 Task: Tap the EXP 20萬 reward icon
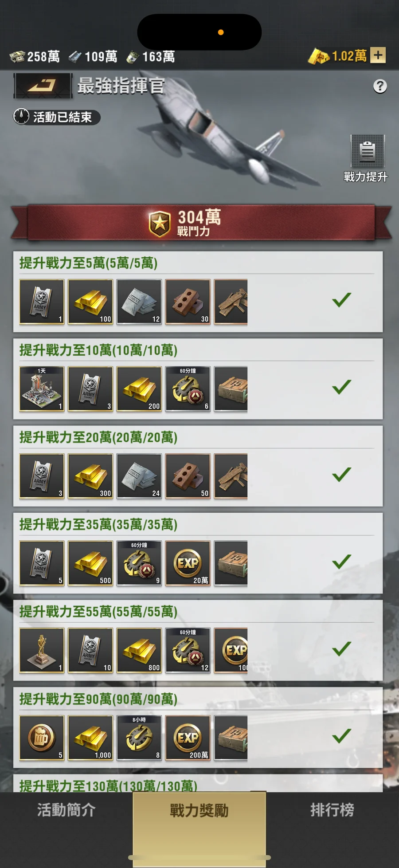188,563
